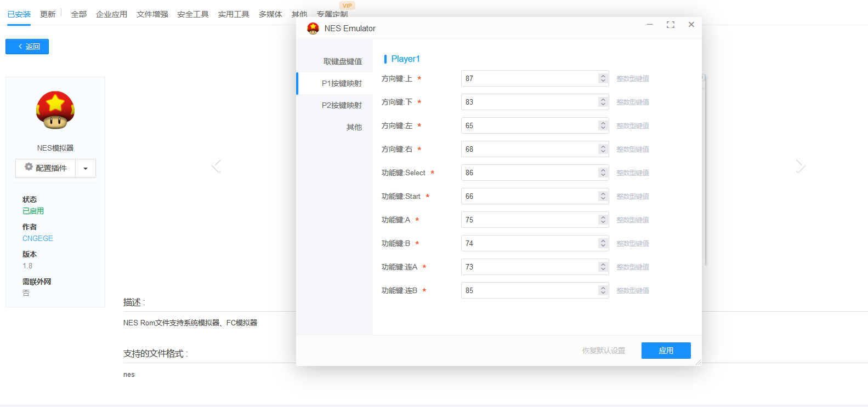
Task: Adjust spinner for 功能键:Start value
Action: point(603,196)
